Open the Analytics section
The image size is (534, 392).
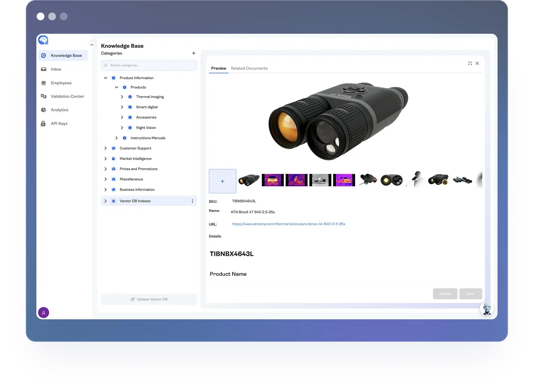[x=59, y=110]
